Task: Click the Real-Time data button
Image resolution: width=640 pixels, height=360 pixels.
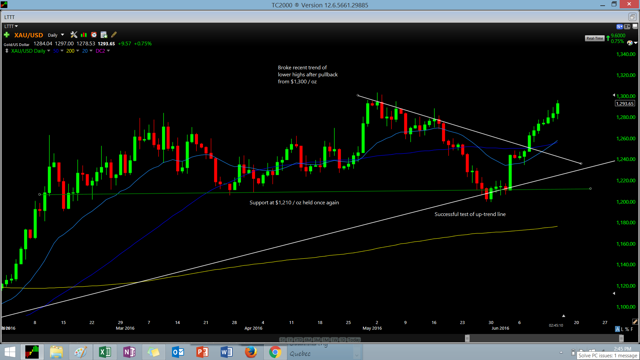Action: (594, 38)
